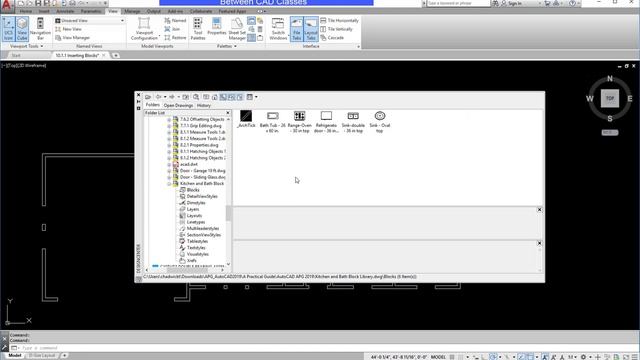Open the Collaborate ribbon tab
Viewport: 640px width, 360px height.
click(x=201, y=11)
